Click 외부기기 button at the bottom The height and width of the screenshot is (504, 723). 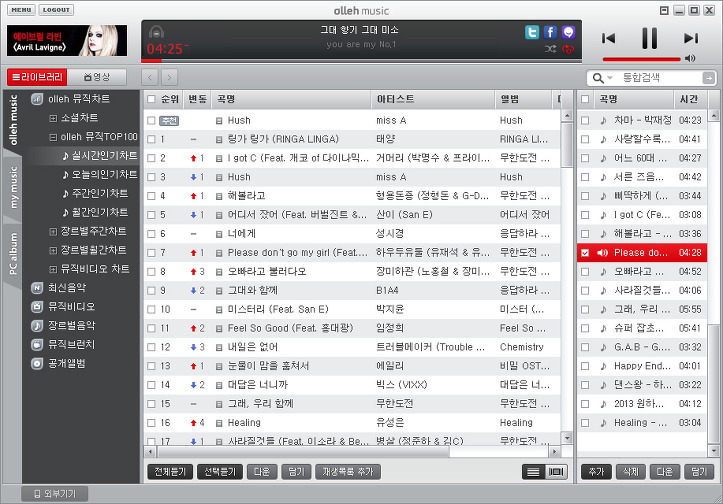(54, 494)
